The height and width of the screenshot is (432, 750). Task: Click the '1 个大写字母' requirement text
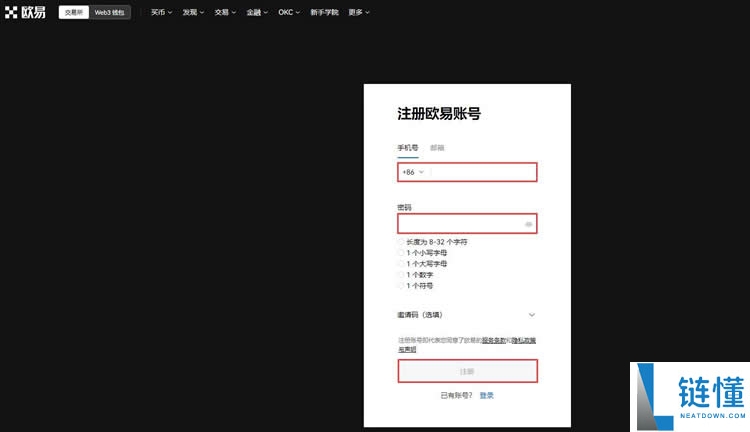[427, 264]
